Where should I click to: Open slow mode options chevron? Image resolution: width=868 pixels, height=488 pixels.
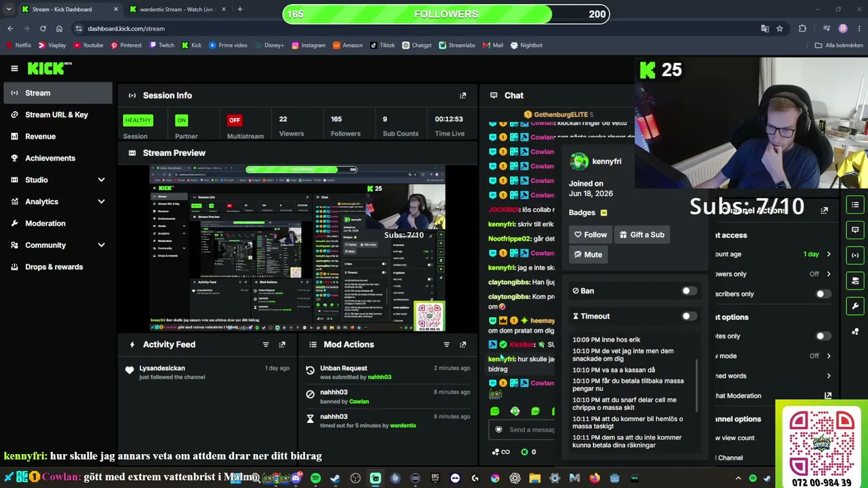pos(828,356)
